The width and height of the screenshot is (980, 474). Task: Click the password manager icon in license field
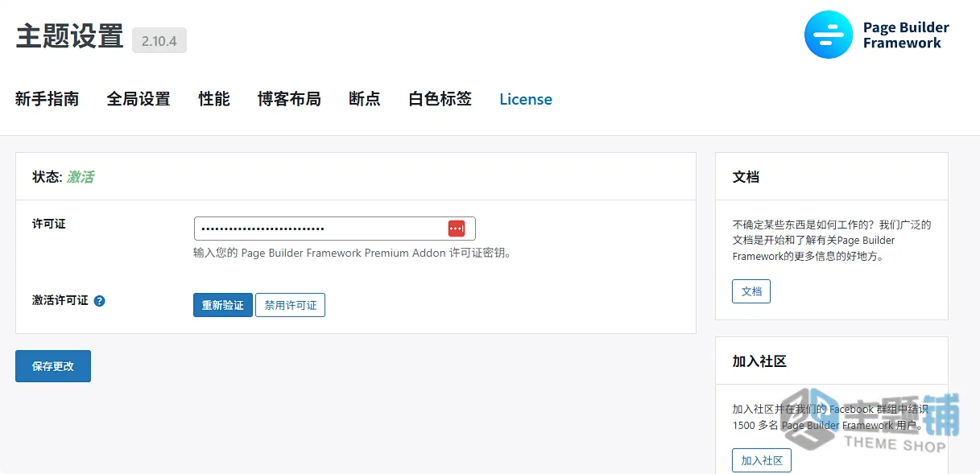457,229
